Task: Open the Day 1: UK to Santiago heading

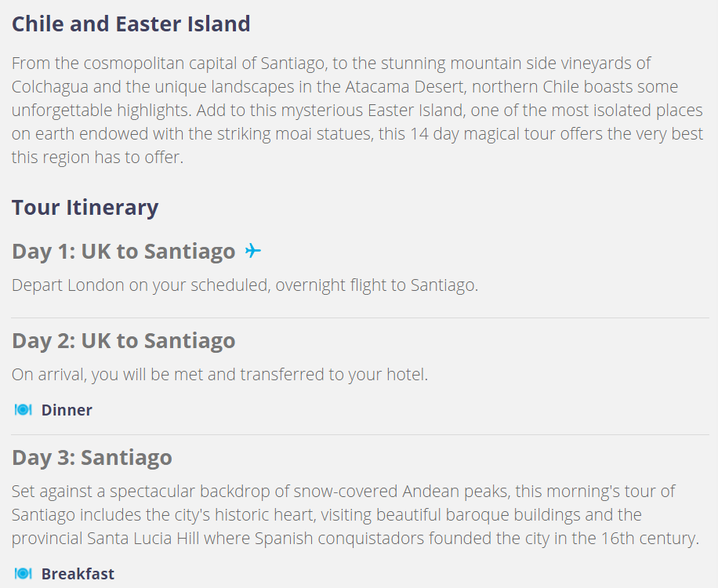Action: [124, 252]
